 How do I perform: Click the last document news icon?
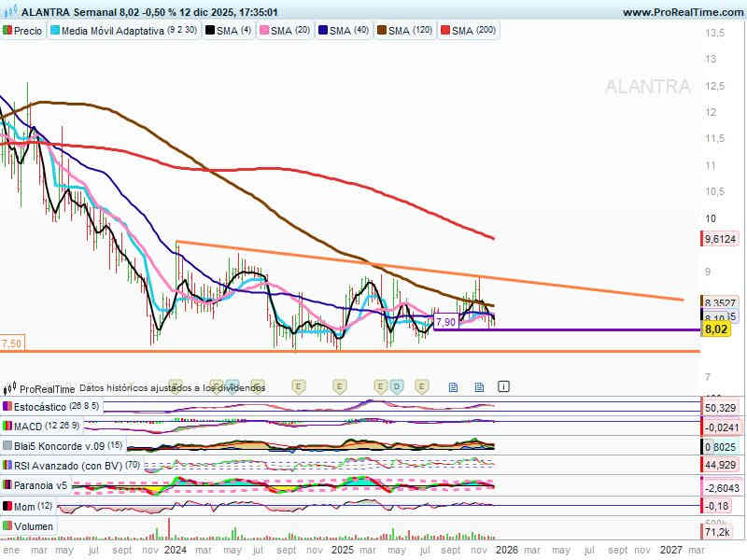point(479,385)
